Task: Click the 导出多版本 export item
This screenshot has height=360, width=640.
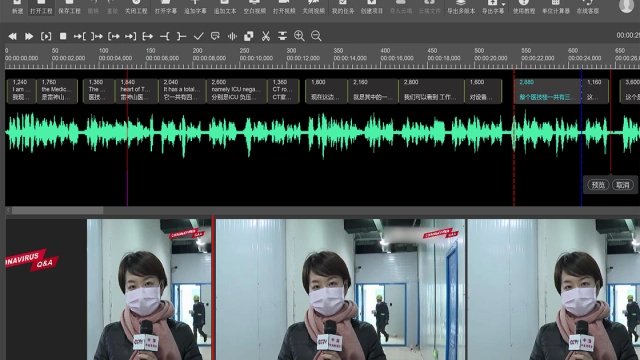Action: 461,8
